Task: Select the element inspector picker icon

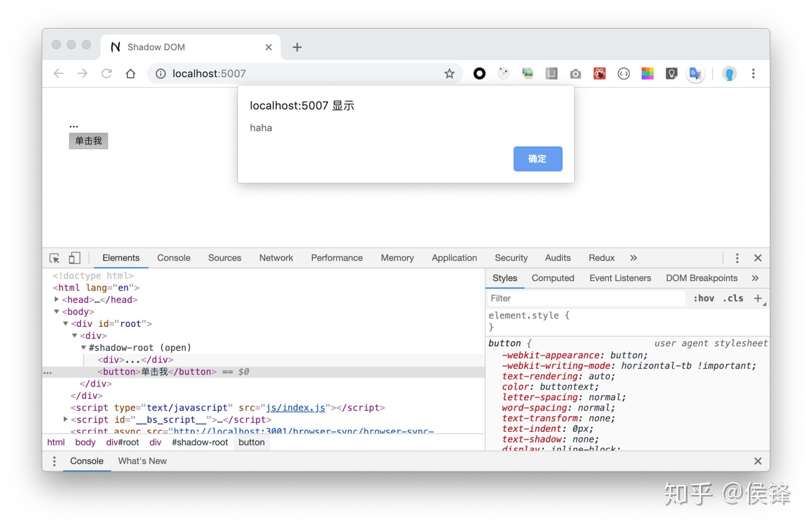Action: pos(54,258)
